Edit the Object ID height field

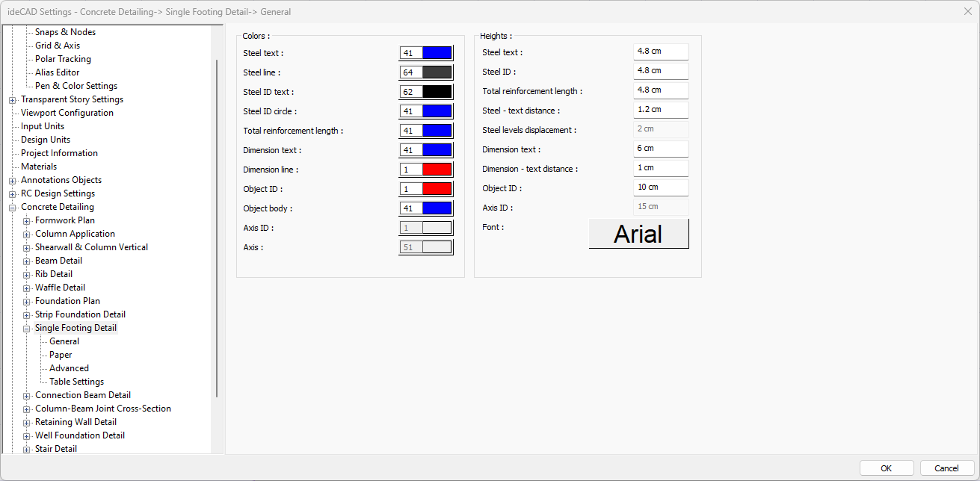pos(660,187)
